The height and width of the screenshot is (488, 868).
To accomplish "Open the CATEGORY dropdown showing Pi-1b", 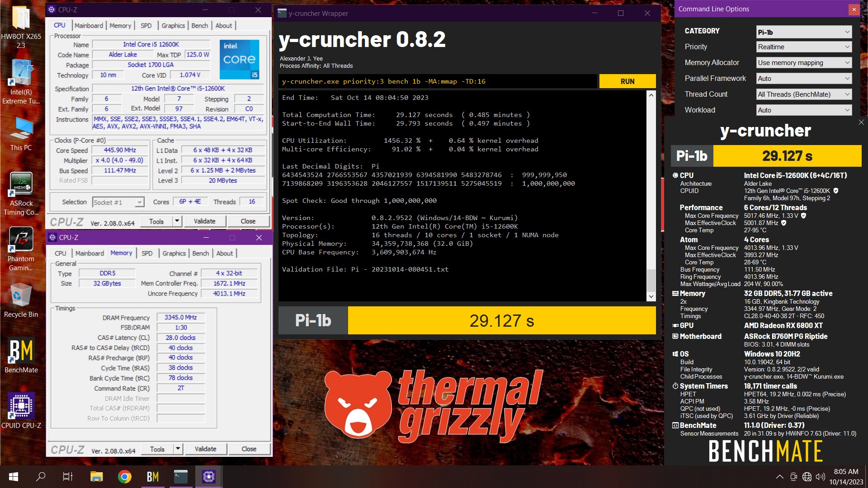I will (x=804, y=32).
